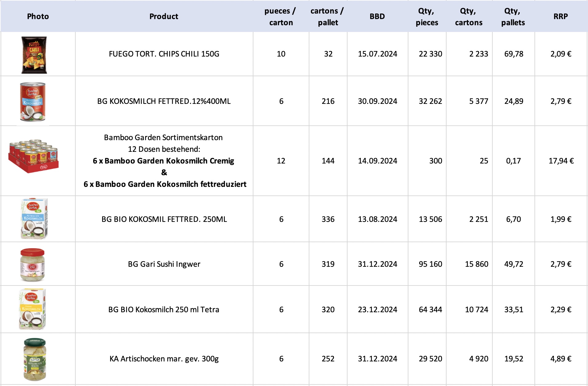Click FUEGO TORT. CHIPS CHILI 150G cell
The width and height of the screenshot is (588, 386).
(x=164, y=54)
